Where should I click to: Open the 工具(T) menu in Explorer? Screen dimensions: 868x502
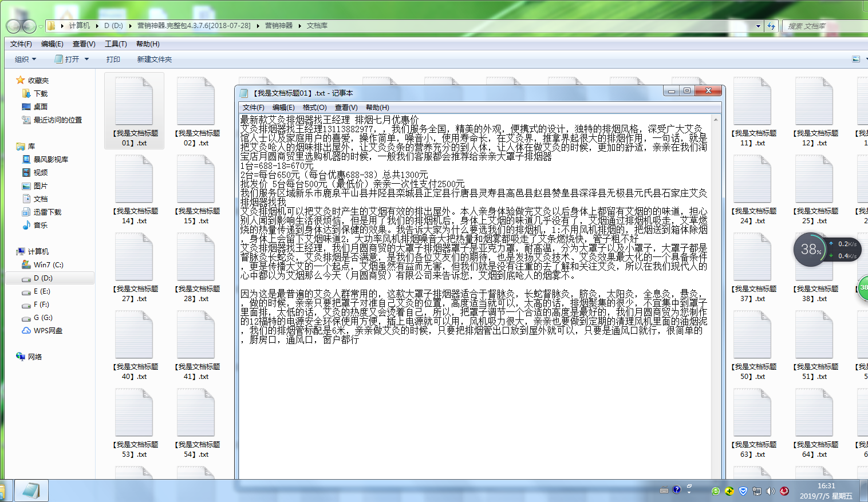[116, 44]
